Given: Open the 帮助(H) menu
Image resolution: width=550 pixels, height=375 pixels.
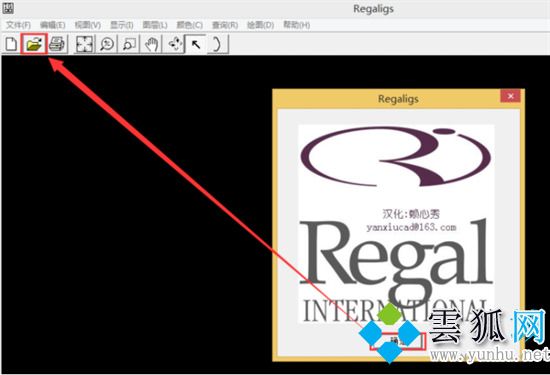Looking at the screenshot, I should pos(296,25).
